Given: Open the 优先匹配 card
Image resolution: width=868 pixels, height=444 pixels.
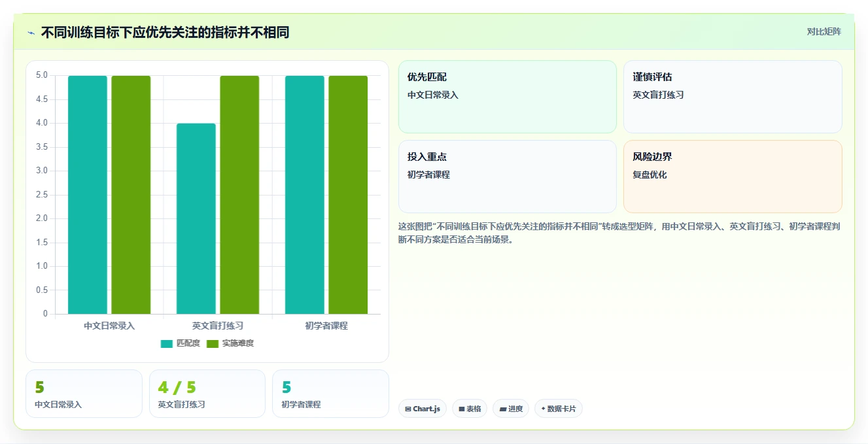Looking at the screenshot, I should click(x=508, y=97).
